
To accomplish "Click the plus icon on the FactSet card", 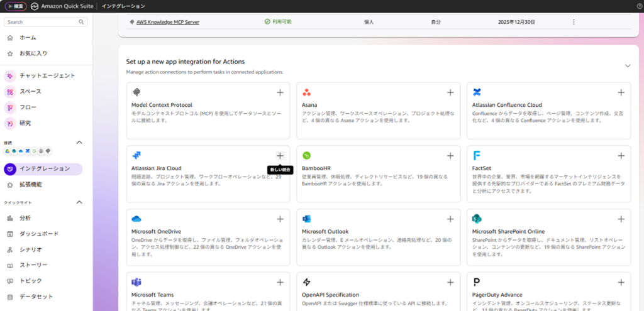I will (x=621, y=156).
